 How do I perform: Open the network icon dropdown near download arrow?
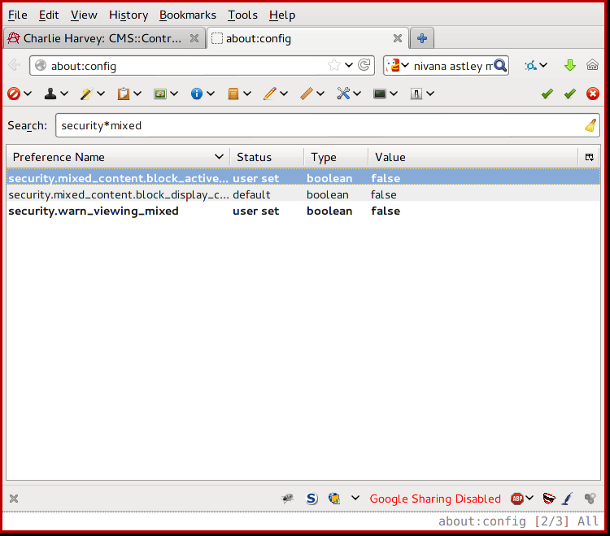543,65
